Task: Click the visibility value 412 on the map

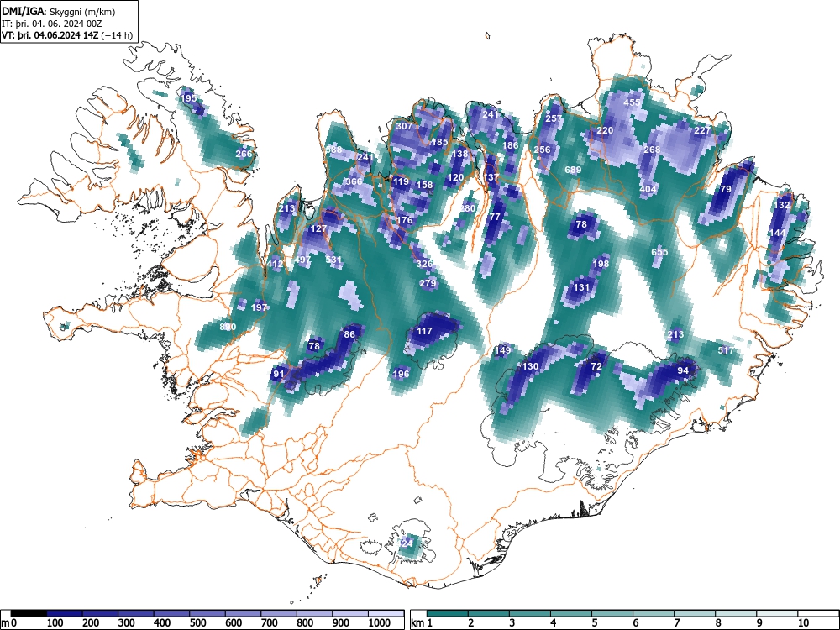Action: point(275,264)
